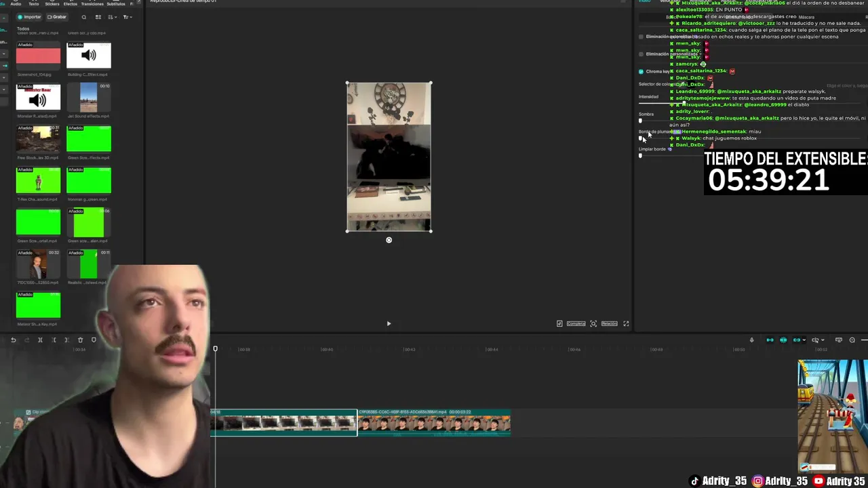Click the timeline redo icon
868x488 pixels.
pos(26,340)
